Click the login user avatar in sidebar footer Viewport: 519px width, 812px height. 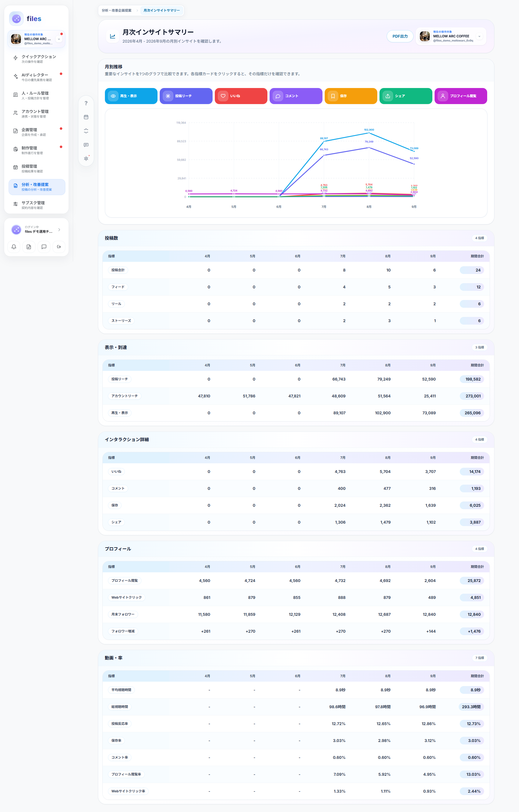[16, 230]
